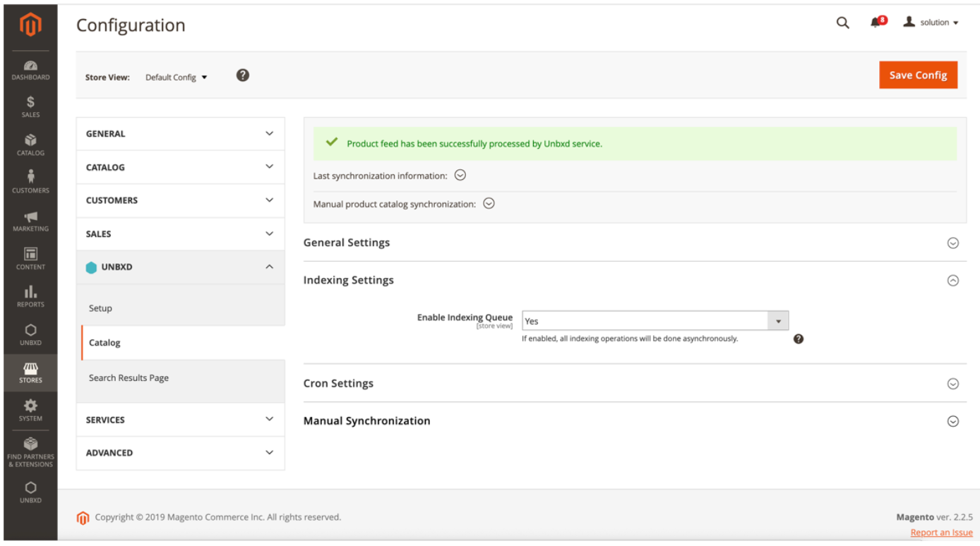Viewport: 980px width, 546px height.
Task: Open the Marketing sidebar menu
Action: [x=30, y=221]
